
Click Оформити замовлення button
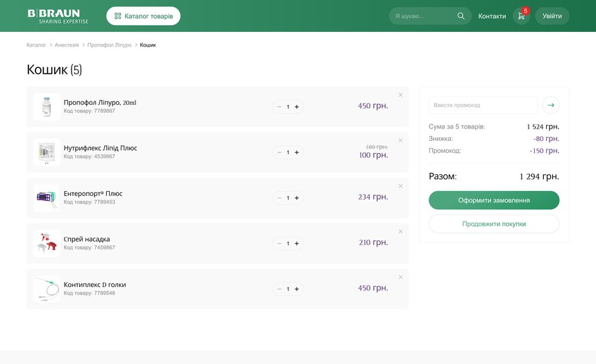click(x=494, y=200)
